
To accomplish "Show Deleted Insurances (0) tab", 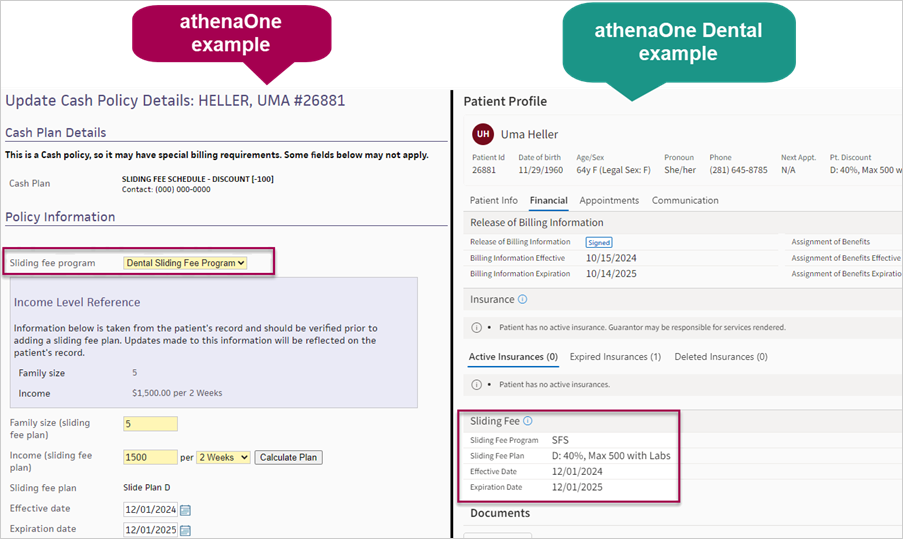I will (x=721, y=357).
